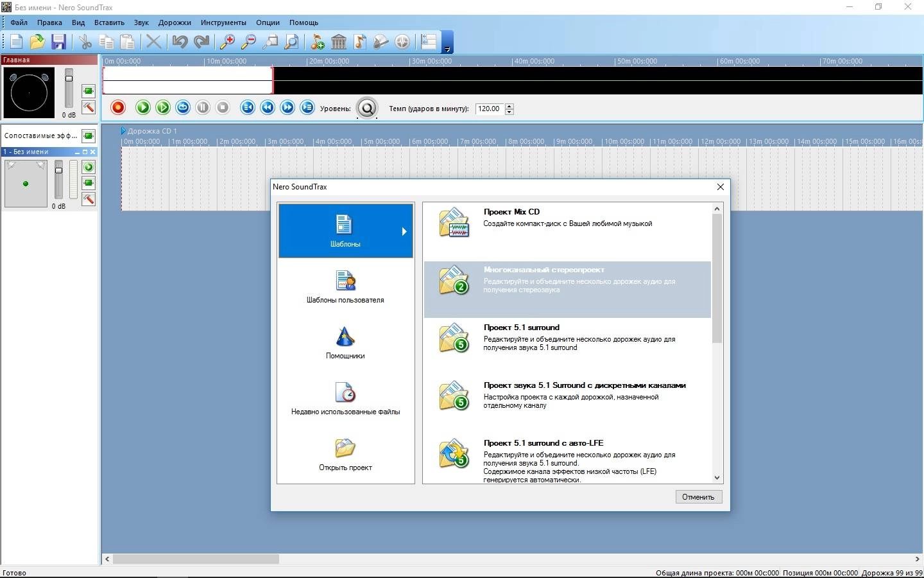The image size is (924, 578).
Task: Click the template list vertical scrollbar thumb
Action: coord(717,278)
